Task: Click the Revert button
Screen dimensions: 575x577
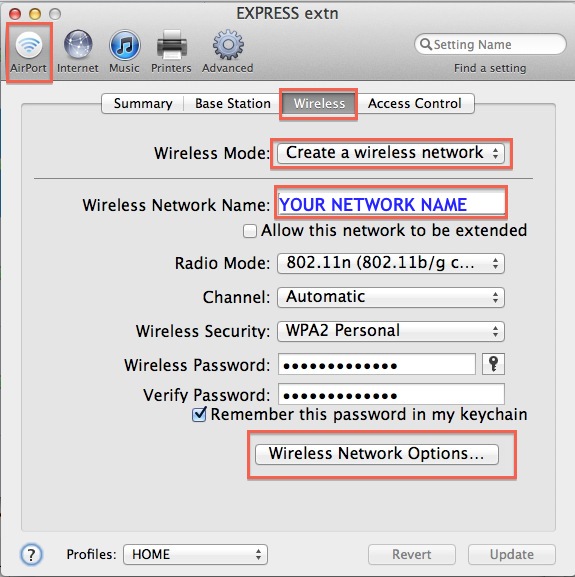Action: 412,554
